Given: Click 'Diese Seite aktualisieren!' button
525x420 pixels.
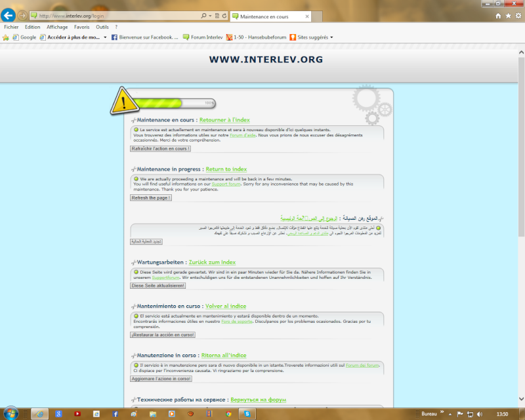Looking at the screenshot, I should tap(157, 285).
